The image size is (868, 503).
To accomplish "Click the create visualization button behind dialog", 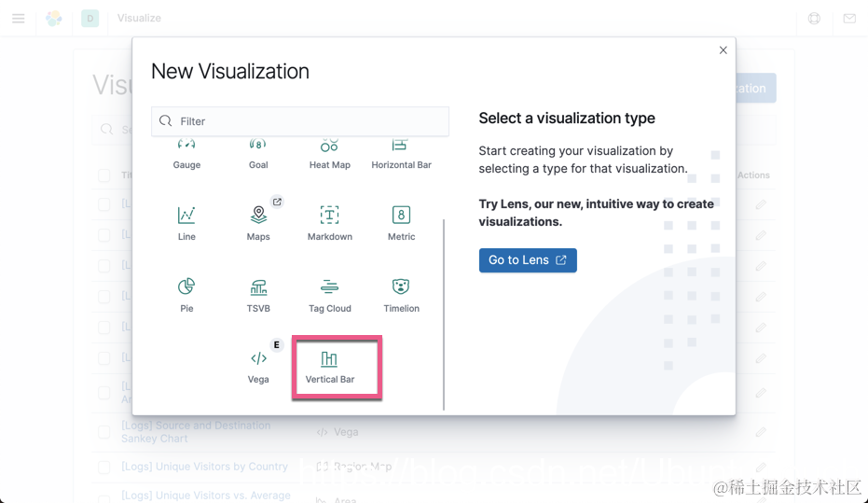I will [755, 88].
